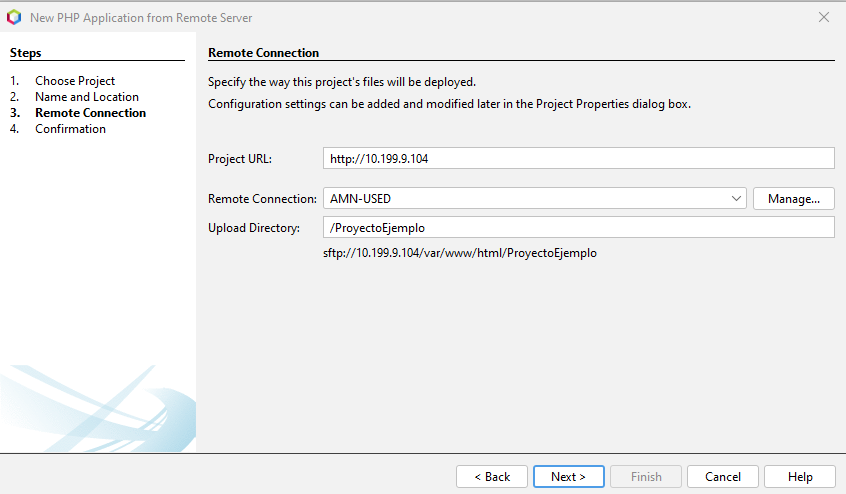Click into the Upload Directory field

pyautogui.click(x=578, y=228)
